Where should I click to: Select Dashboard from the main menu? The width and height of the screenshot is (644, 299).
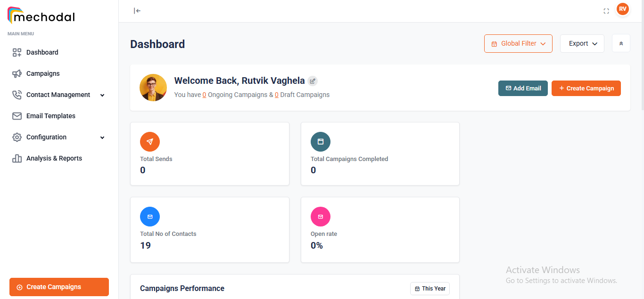[x=42, y=52]
